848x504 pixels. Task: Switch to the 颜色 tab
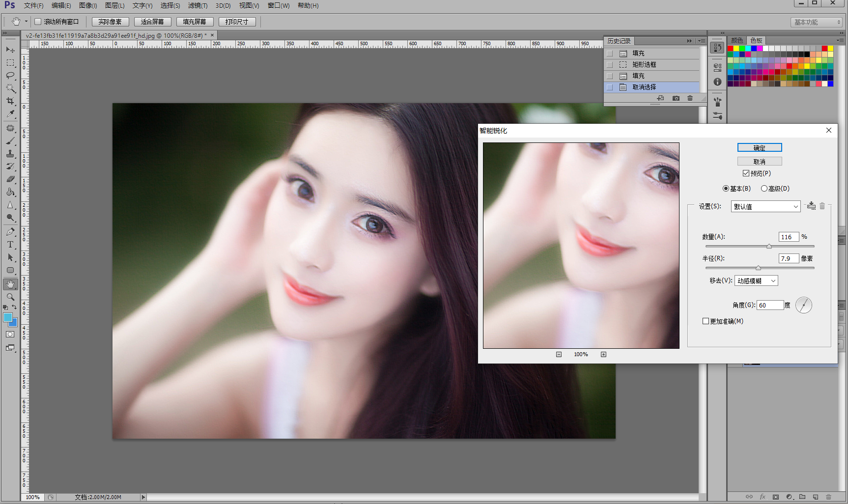tap(737, 40)
